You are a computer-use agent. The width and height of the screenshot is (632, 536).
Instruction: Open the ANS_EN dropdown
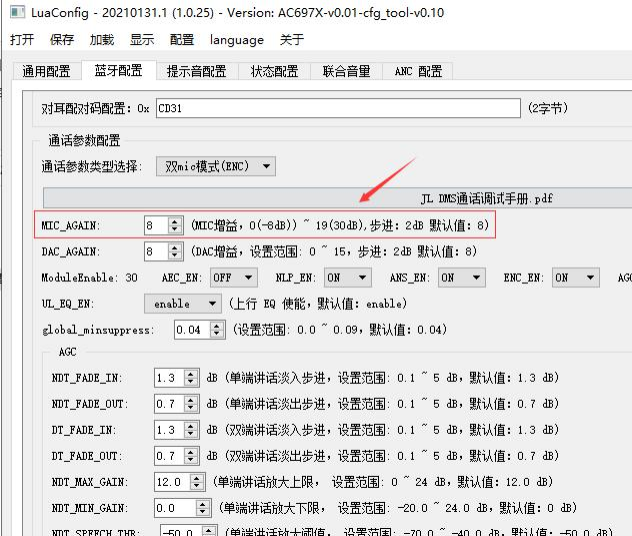[462, 277]
